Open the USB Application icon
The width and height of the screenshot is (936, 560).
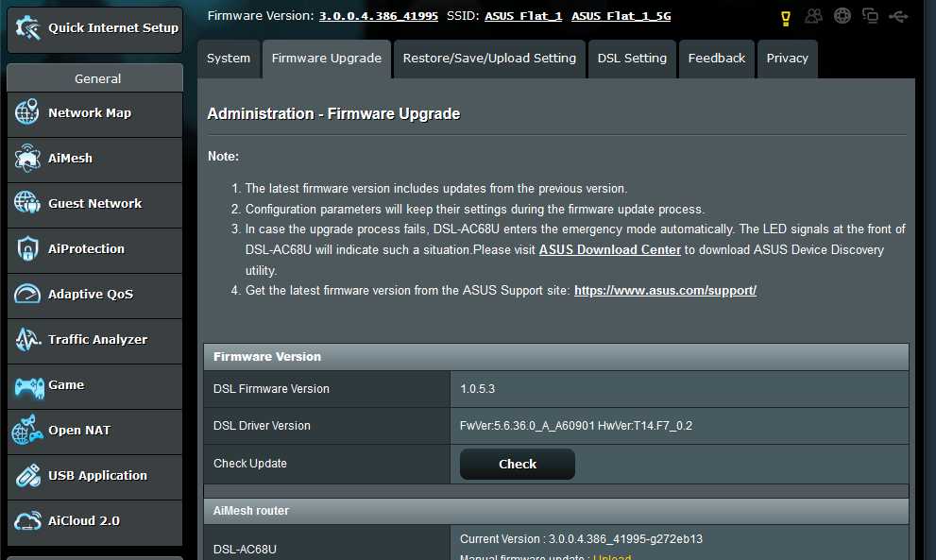[26, 475]
